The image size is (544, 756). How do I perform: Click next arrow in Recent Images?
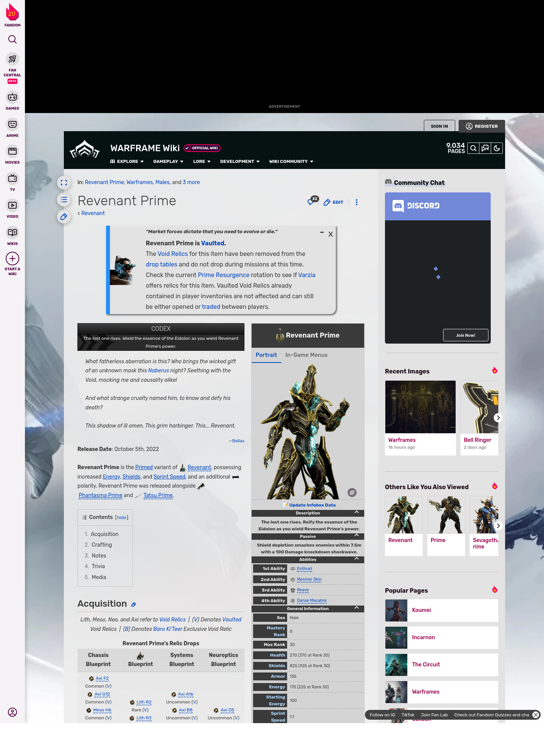(x=498, y=418)
